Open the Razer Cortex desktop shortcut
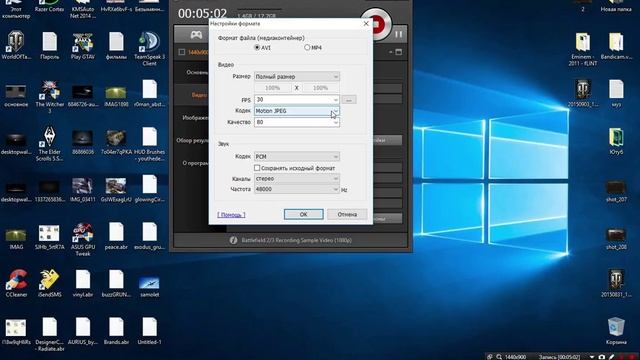 (49, 6)
